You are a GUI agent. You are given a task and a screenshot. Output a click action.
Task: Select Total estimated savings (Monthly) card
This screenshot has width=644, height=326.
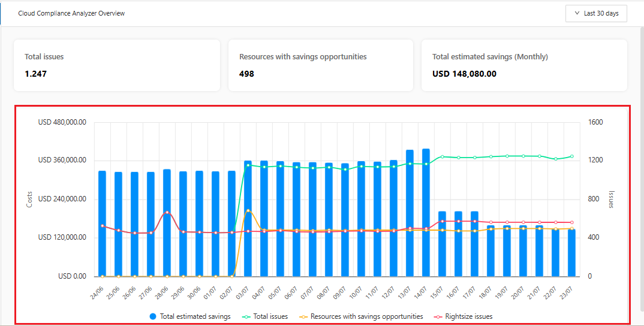[524, 65]
